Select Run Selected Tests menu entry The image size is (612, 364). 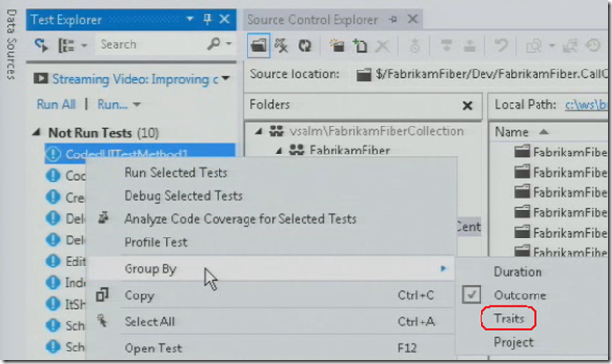[x=176, y=172]
